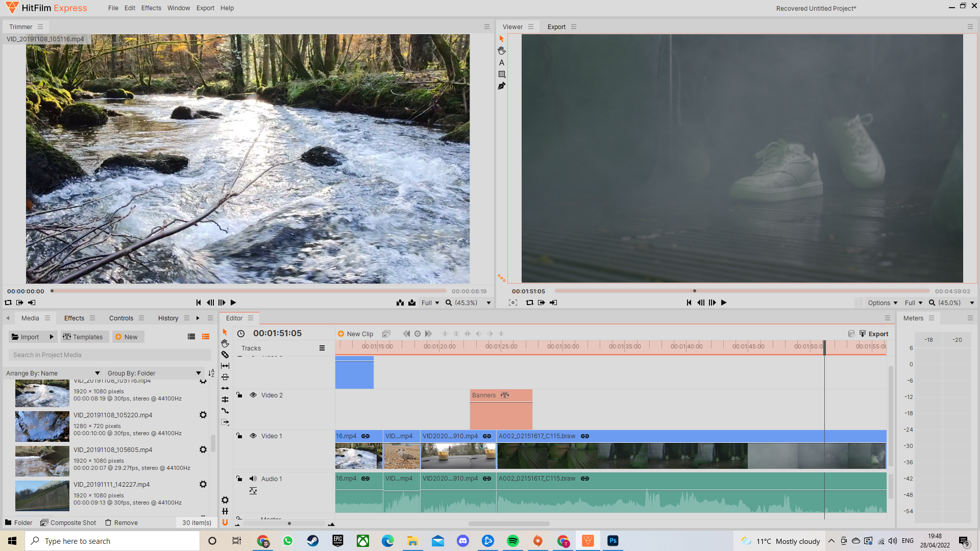980x551 pixels.
Task: Click the New button in Media panel
Action: [x=127, y=336]
